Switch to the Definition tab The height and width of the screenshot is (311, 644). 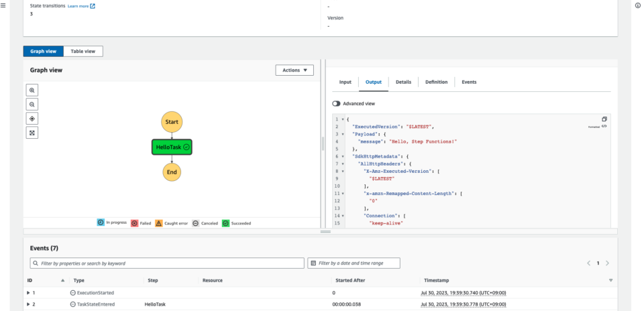(x=436, y=82)
